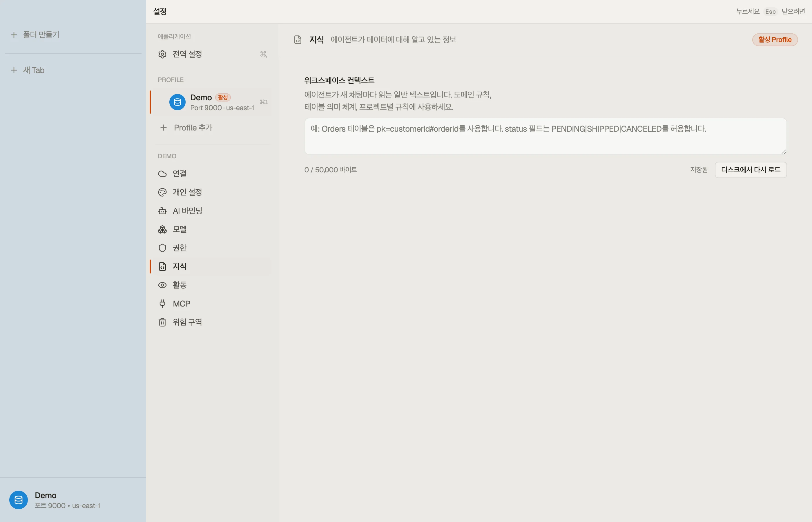The height and width of the screenshot is (522, 812).
Task: Click the 워크스페이스 컨텍스트 text area
Action: 545,136
